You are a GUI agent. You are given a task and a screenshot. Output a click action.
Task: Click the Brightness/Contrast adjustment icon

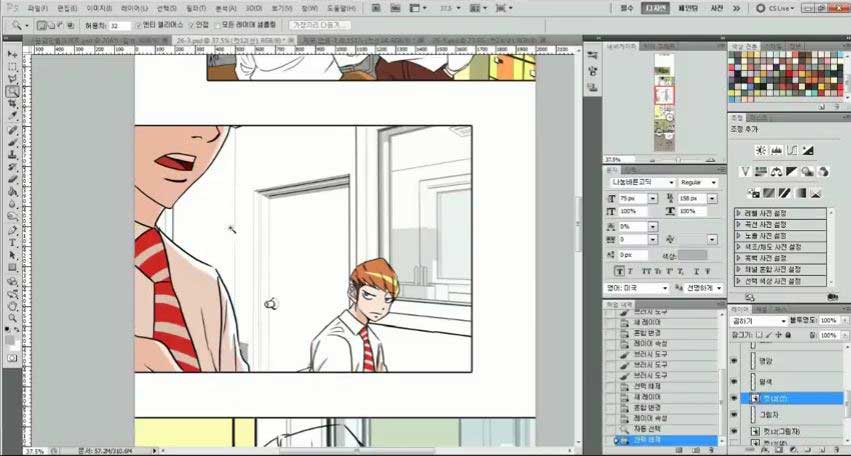(x=761, y=150)
